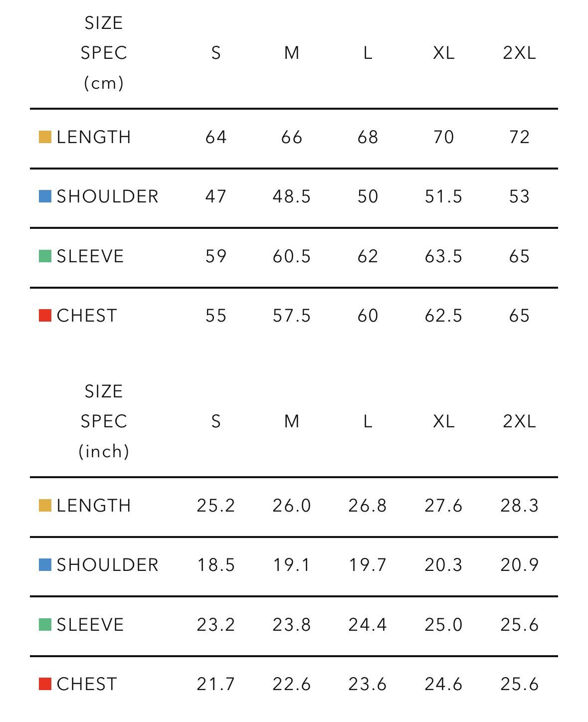Viewport: 588px width, 722px height.
Task: Click the 57.5 chest value for size M
Action: click(292, 316)
